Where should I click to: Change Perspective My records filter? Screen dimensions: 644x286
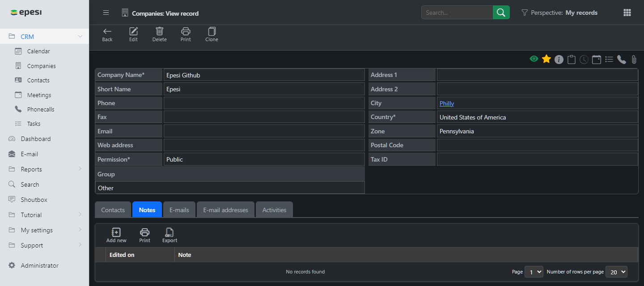tap(559, 13)
